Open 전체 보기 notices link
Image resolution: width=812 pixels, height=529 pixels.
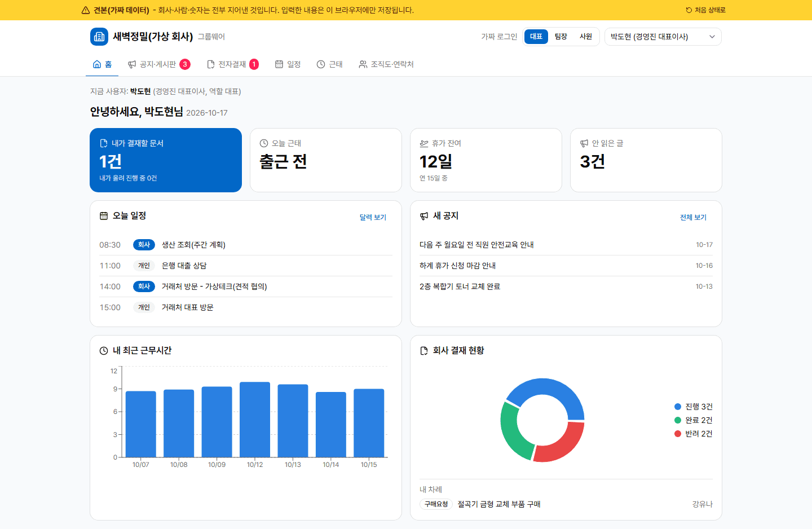(693, 217)
